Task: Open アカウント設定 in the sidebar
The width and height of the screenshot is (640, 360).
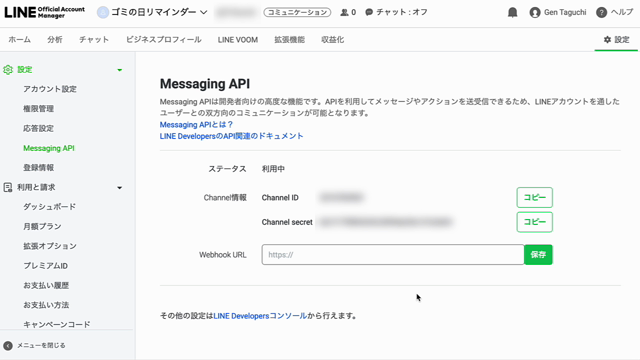Action: click(x=50, y=89)
